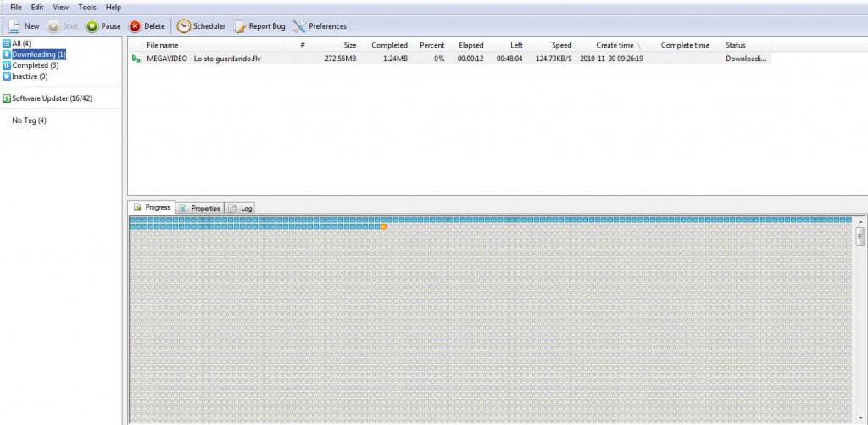Pause the download with the Pause icon

[92, 26]
